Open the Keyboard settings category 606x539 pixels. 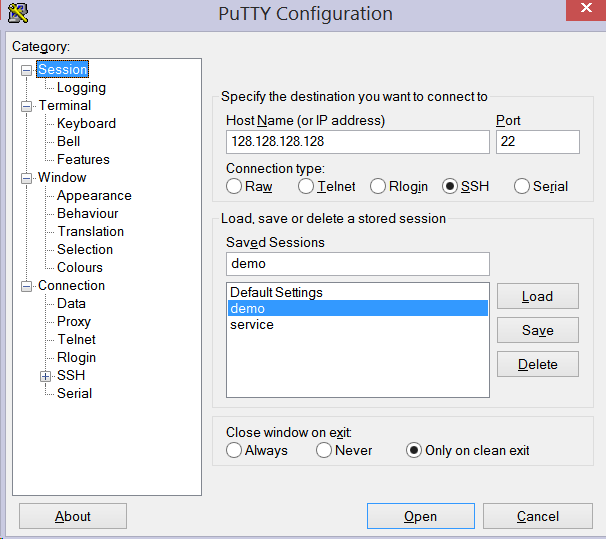coord(86,124)
